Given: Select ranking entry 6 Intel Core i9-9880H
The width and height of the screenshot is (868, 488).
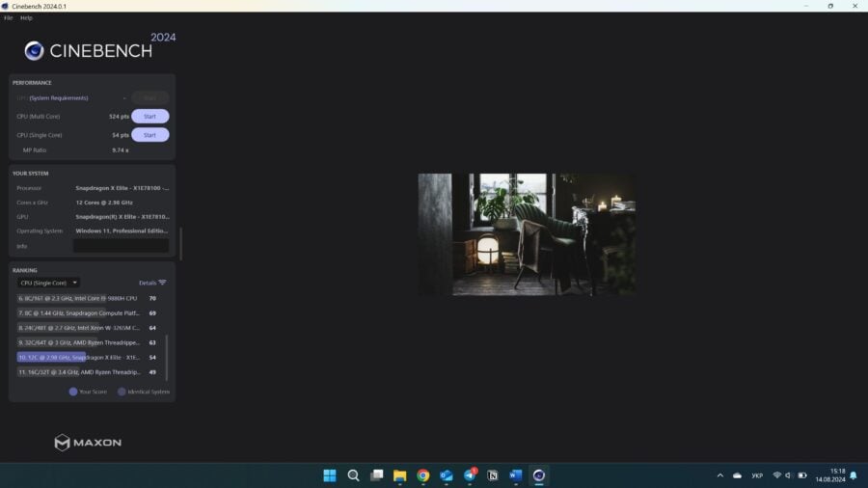Looking at the screenshot, I should [x=87, y=298].
